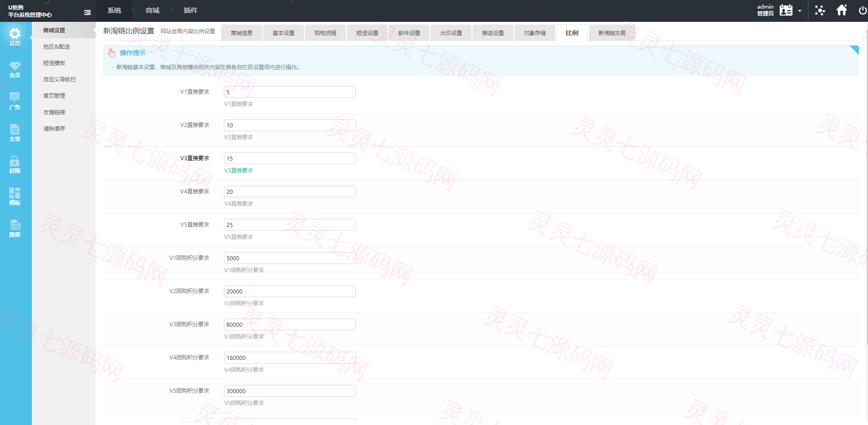Viewport: 868px width, 425px height.
Task: Open the 文章 document icon section
Action: [15, 133]
